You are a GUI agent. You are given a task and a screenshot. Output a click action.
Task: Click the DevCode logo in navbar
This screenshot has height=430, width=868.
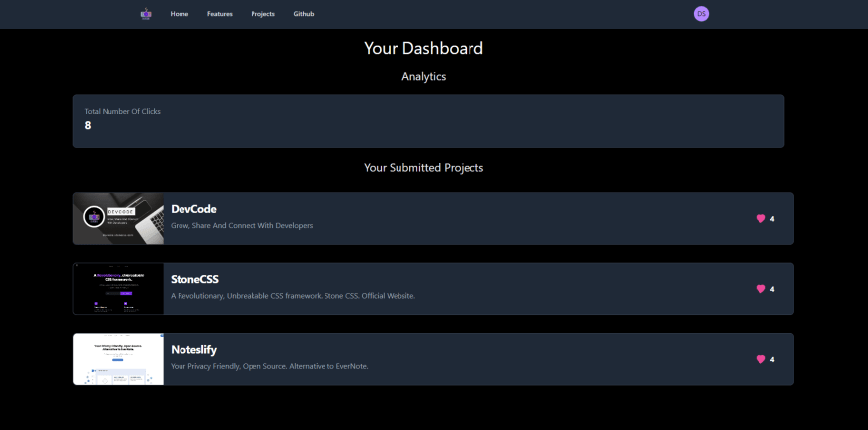(x=146, y=14)
